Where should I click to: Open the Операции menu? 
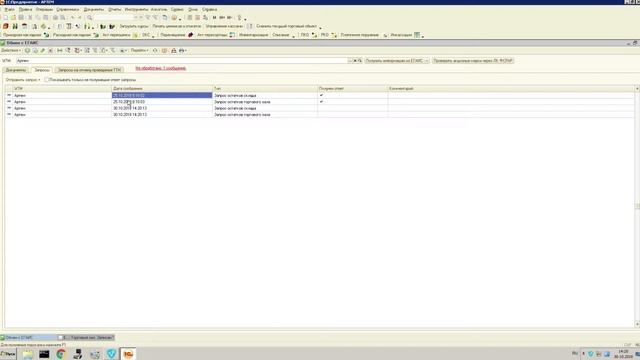click(x=44, y=9)
